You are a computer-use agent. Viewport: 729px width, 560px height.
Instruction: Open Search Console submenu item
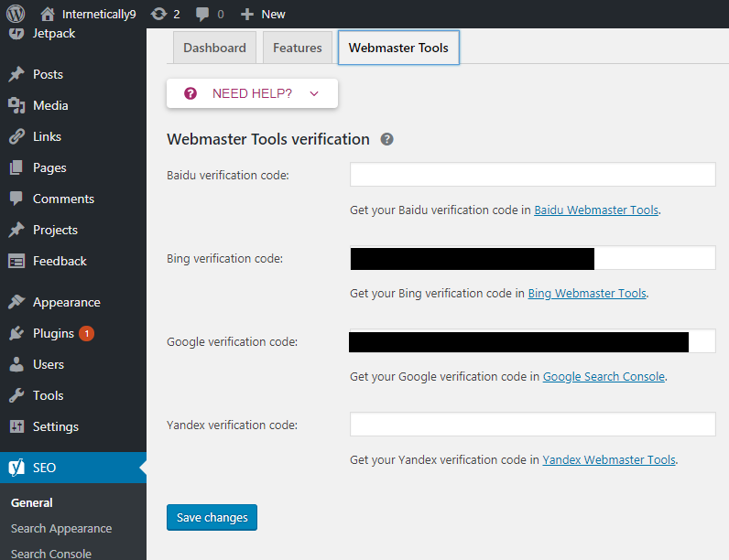coord(51,554)
